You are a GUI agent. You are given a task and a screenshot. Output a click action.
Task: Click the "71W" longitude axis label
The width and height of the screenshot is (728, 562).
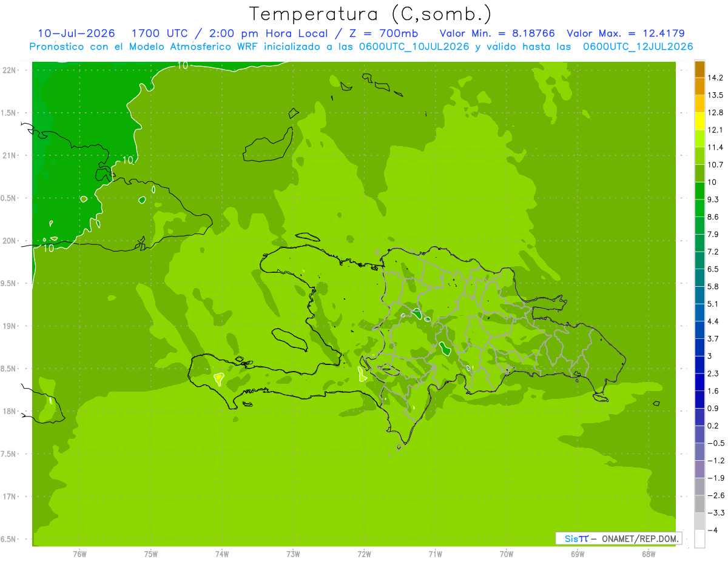[x=435, y=554]
